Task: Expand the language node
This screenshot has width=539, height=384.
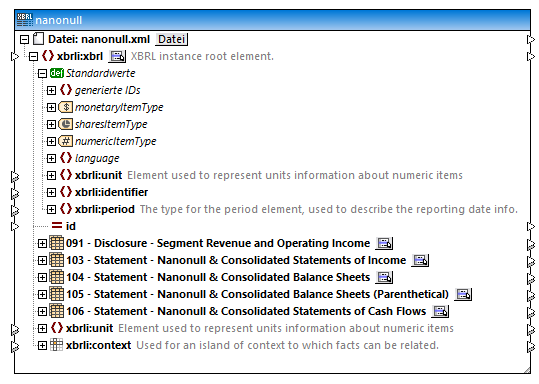Action: tap(51, 158)
